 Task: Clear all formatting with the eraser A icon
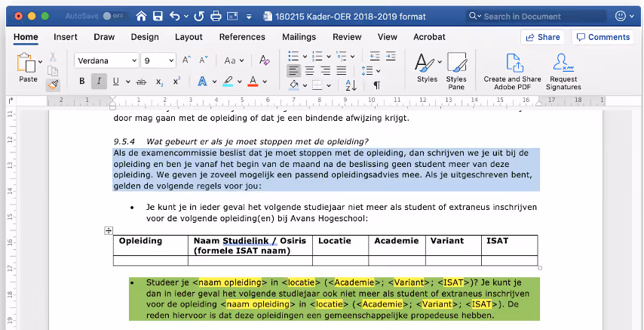(x=265, y=60)
